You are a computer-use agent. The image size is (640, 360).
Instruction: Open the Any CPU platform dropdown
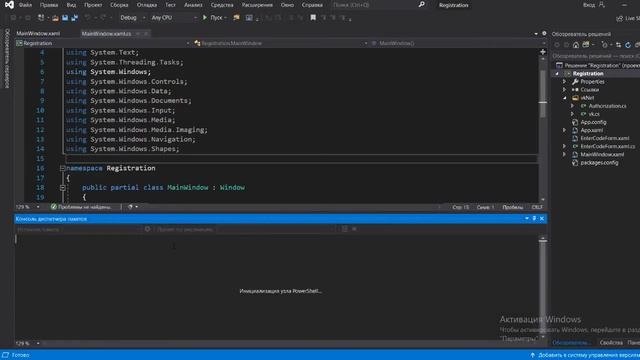pos(173,18)
